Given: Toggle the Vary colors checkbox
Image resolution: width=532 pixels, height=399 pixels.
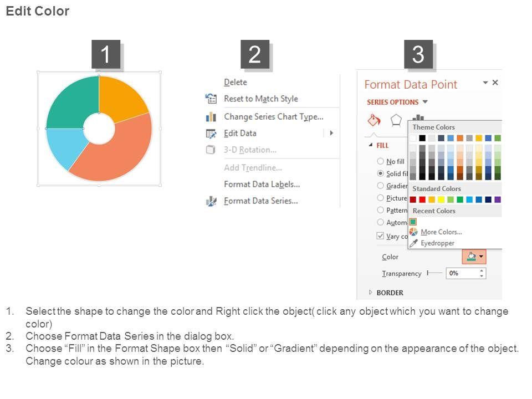Looking at the screenshot, I should pyautogui.click(x=380, y=236).
